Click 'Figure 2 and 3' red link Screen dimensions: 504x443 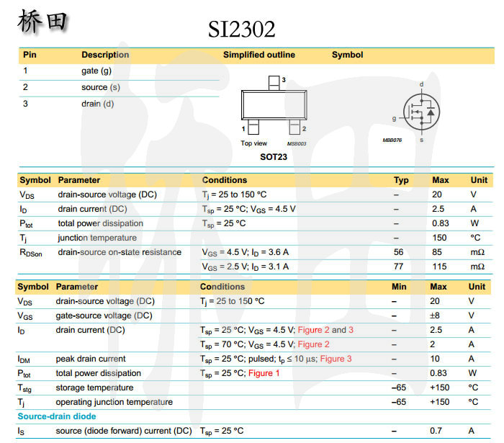click(325, 330)
